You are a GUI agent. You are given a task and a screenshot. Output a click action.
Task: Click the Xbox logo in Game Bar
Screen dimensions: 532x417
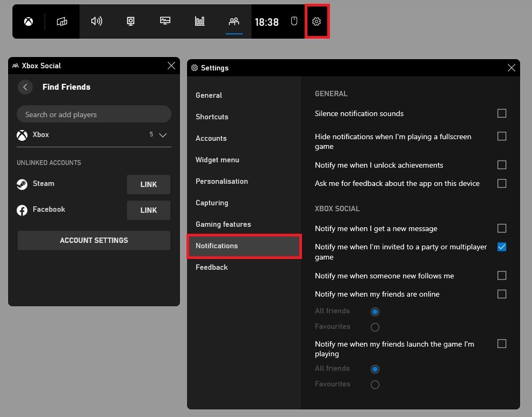click(28, 21)
